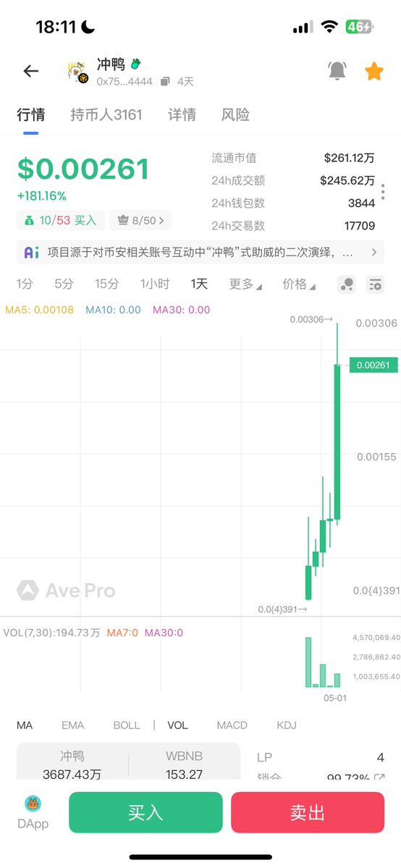Screen dimensions: 401x868
Task: Open the 10/53 买入 smart money badge
Action: pos(60,220)
